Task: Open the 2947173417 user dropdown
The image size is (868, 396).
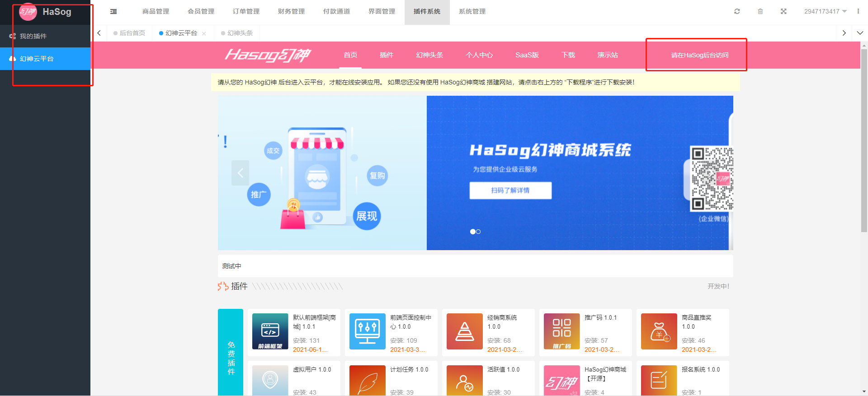Action: point(825,11)
